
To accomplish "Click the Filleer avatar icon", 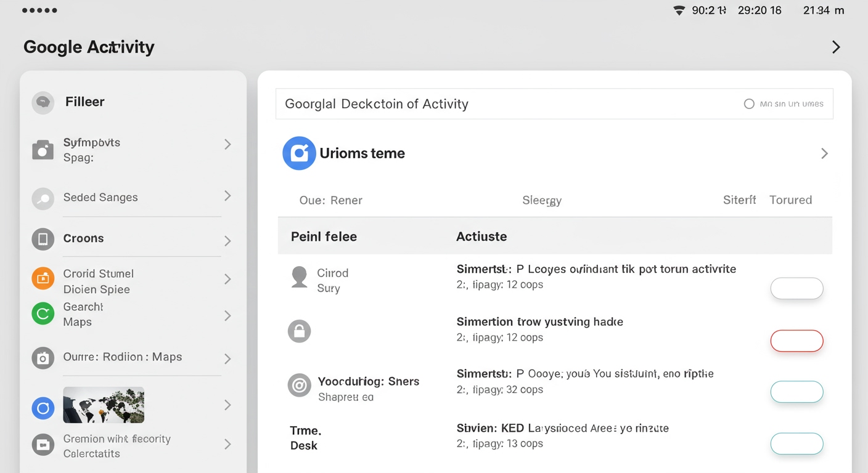I will [x=43, y=102].
